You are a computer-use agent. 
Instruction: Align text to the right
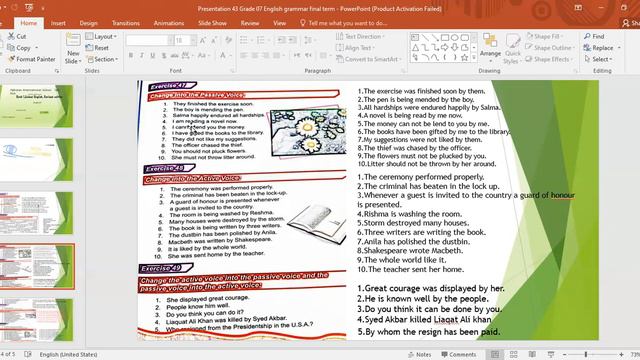click(266, 56)
